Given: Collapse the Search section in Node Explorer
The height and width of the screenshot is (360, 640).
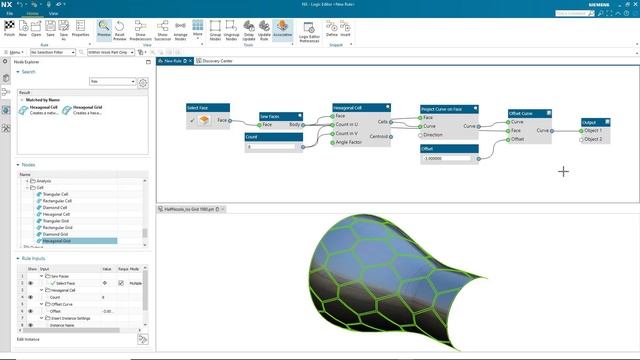Looking at the screenshot, I should coord(18,72).
